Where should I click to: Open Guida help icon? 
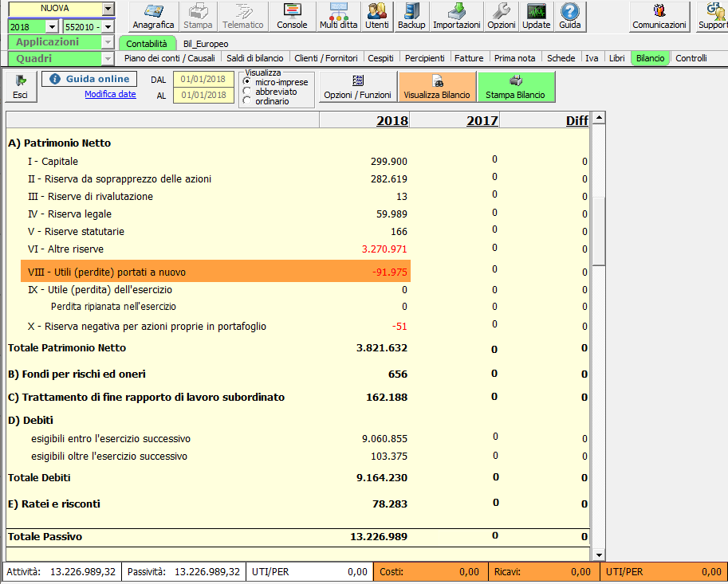(x=569, y=17)
